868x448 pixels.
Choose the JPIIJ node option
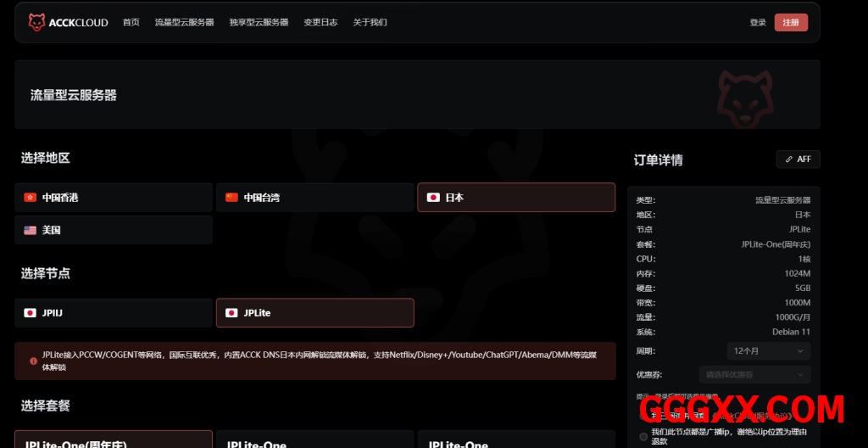(x=113, y=313)
